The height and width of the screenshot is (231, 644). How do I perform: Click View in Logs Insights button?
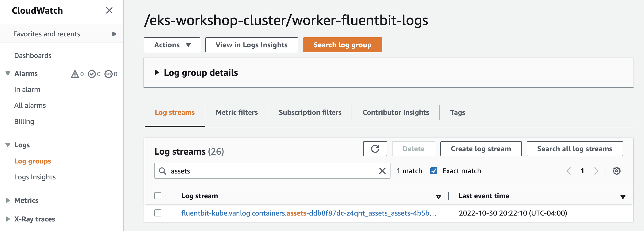pyautogui.click(x=251, y=45)
